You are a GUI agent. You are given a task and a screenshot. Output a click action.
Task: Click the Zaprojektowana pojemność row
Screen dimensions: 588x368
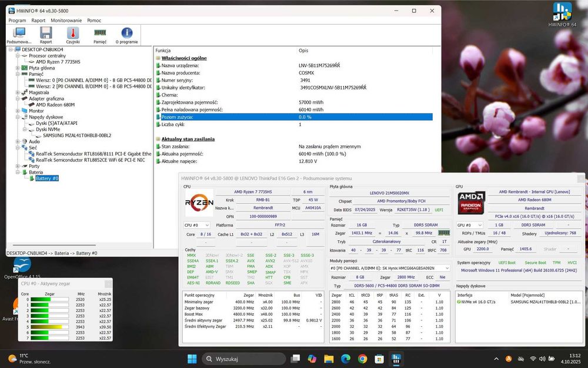[x=294, y=102]
